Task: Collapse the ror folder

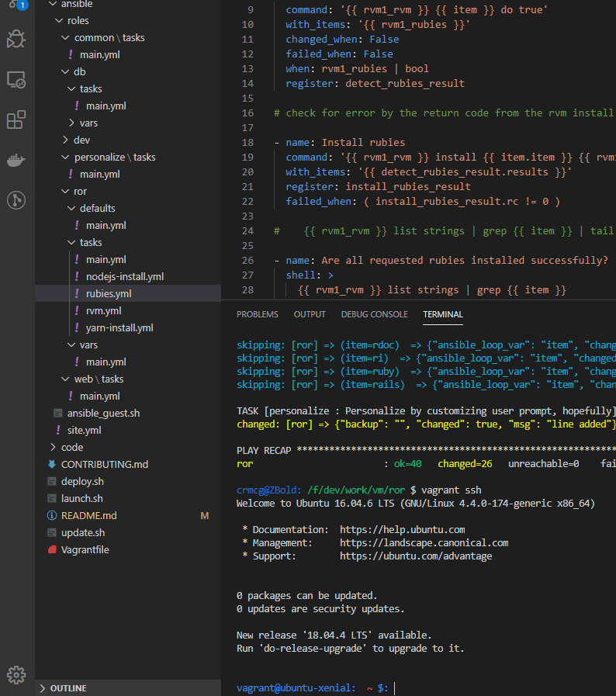Action: click(65, 192)
